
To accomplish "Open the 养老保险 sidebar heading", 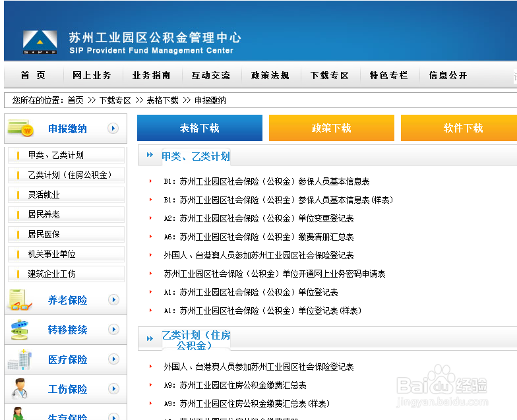I will click(x=67, y=300).
